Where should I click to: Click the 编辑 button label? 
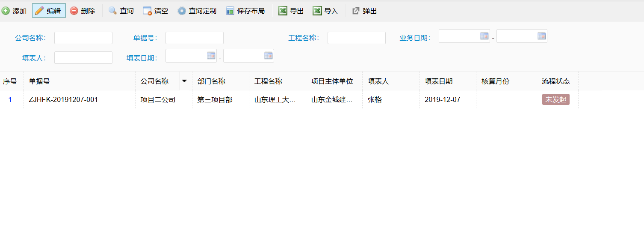(54, 11)
